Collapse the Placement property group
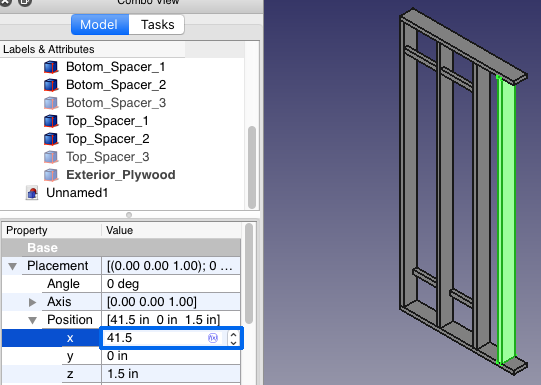 (x=13, y=266)
